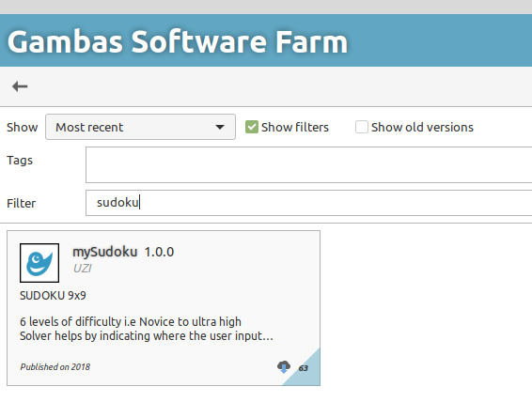Click the blue corner triangle of mySudoku card

click(x=307, y=372)
